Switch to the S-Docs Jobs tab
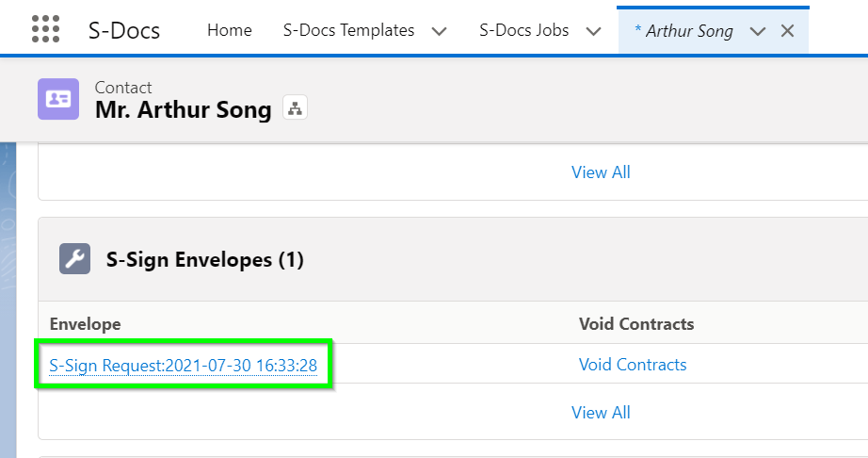This screenshot has height=458, width=868. pyautogui.click(x=523, y=30)
